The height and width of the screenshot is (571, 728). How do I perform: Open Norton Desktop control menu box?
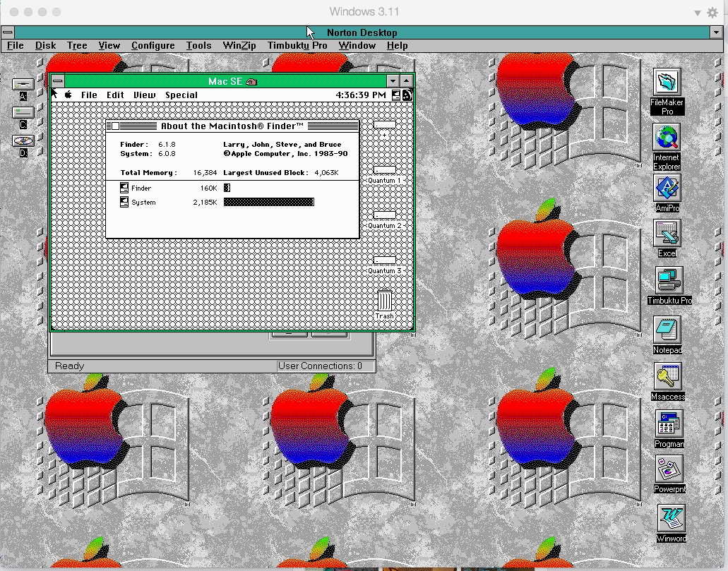8,32
